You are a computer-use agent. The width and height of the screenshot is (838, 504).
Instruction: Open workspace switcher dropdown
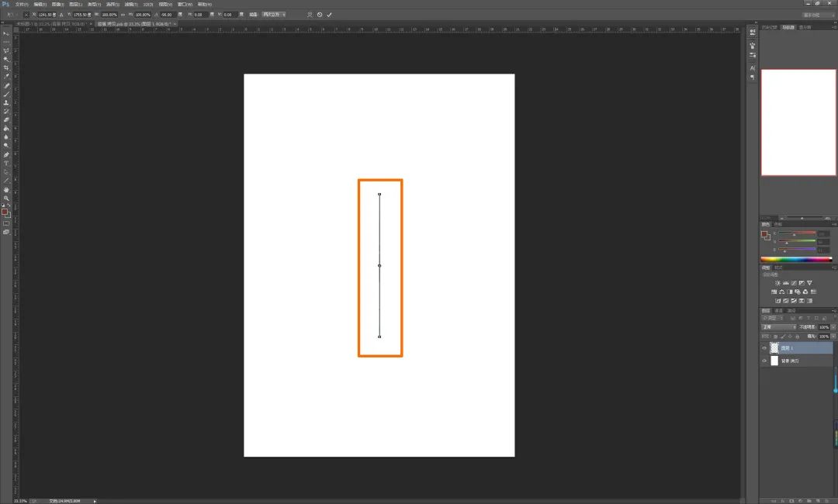(818, 15)
